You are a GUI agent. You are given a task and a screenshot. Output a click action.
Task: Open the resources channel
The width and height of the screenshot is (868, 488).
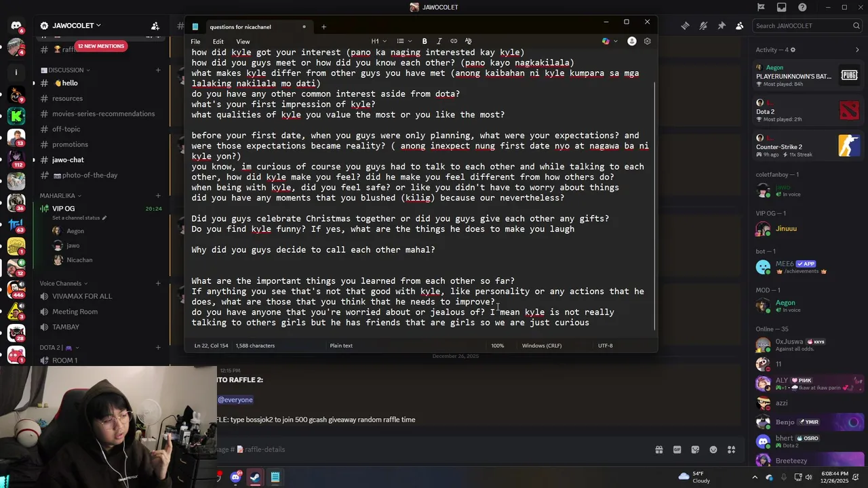(x=100, y=98)
